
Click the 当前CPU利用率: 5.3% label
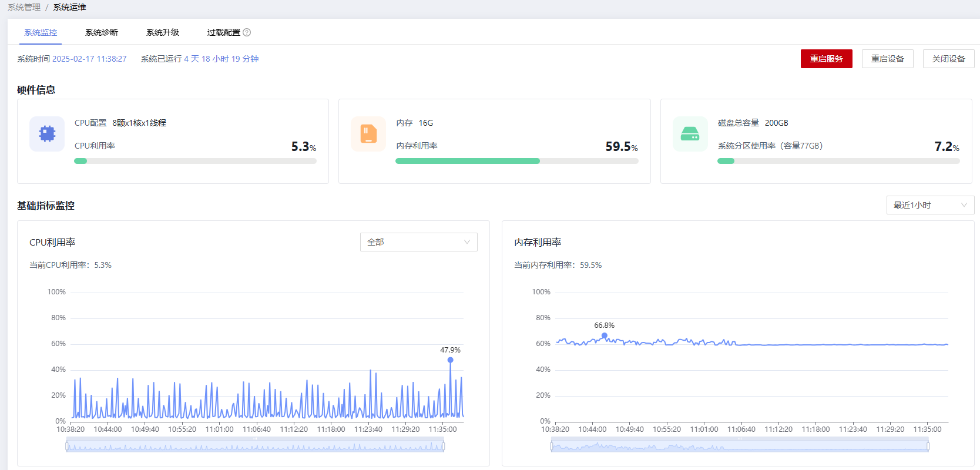click(x=71, y=265)
